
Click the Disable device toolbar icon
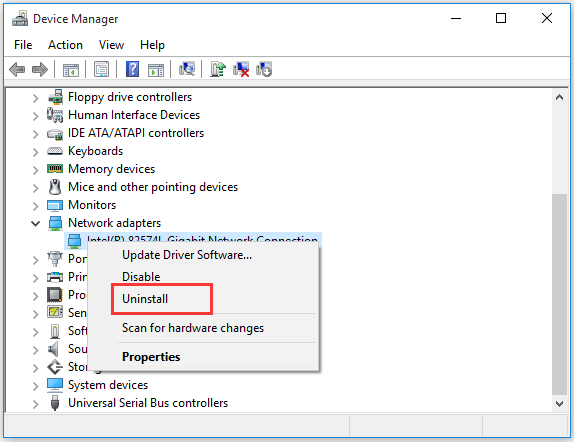coord(264,69)
